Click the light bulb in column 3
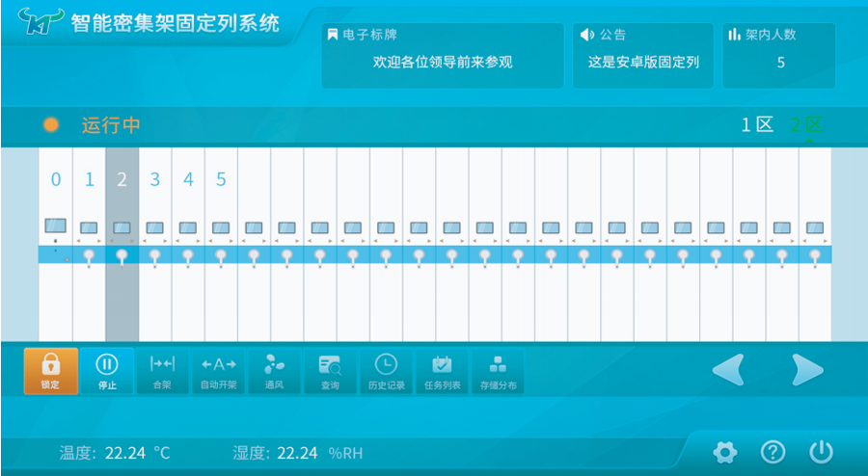The height and width of the screenshot is (476, 868). click(x=155, y=257)
